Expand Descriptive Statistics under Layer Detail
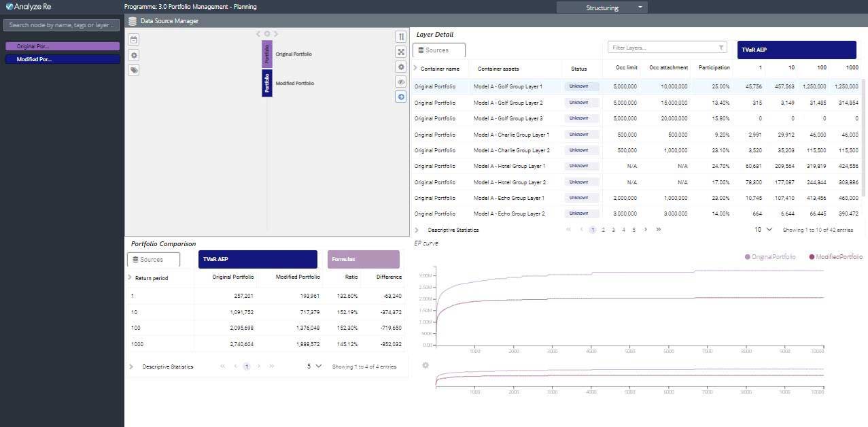 (x=417, y=230)
